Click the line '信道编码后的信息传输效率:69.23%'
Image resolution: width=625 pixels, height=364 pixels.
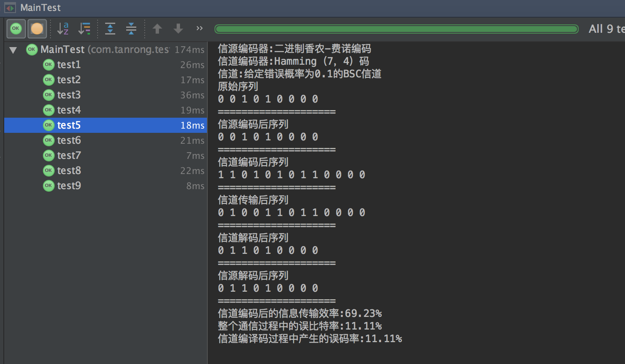click(300, 314)
